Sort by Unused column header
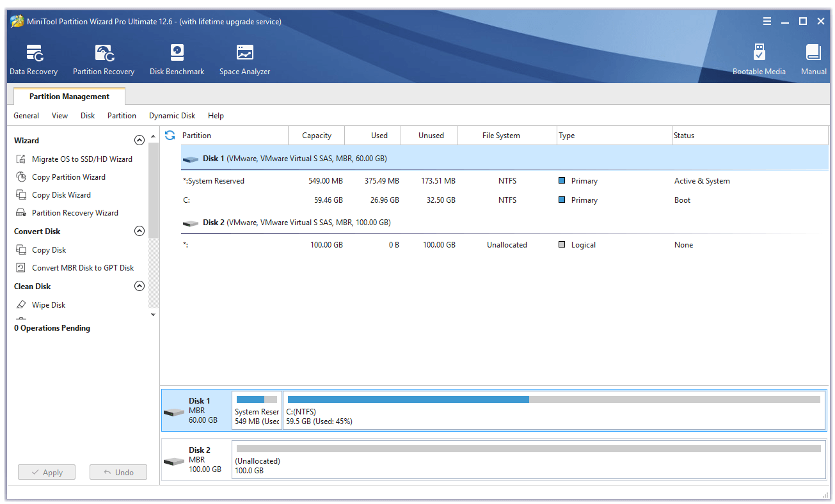Viewport: 835px width, 504px height. click(x=429, y=136)
